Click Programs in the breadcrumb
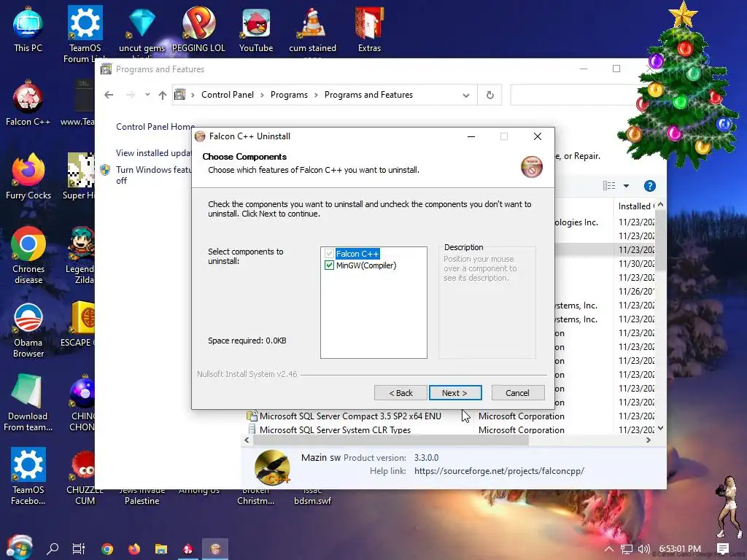Image resolution: width=747 pixels, height=560 pixels. (x=289, y=95)
